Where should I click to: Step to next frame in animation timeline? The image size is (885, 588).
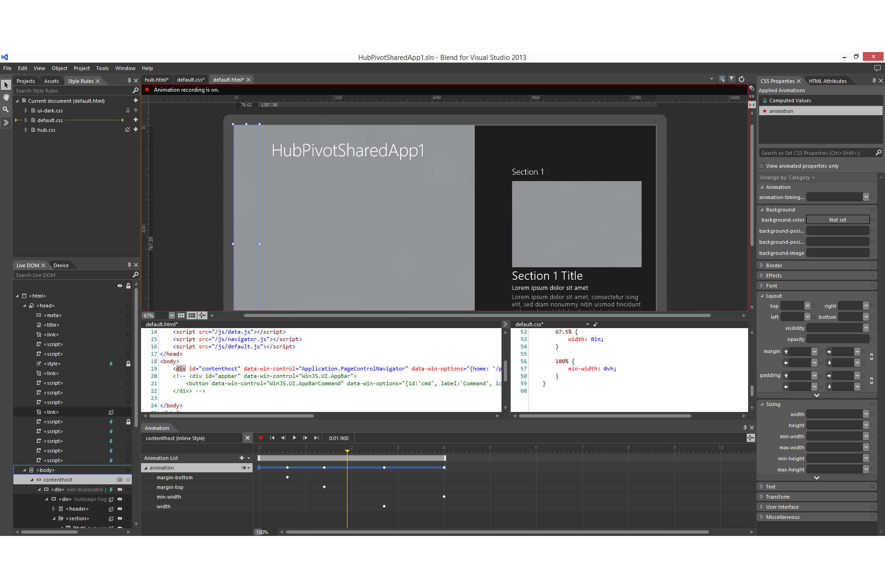coord(305,438)
